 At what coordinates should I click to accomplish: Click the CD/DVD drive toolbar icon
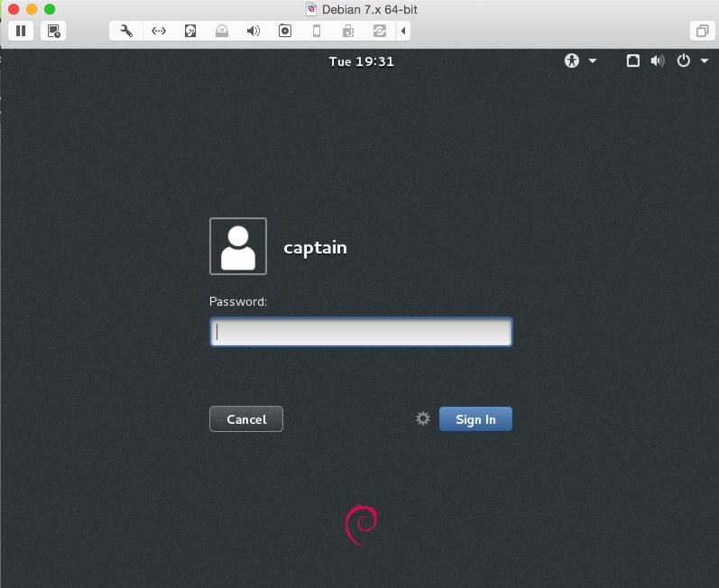tap(222, 31)
